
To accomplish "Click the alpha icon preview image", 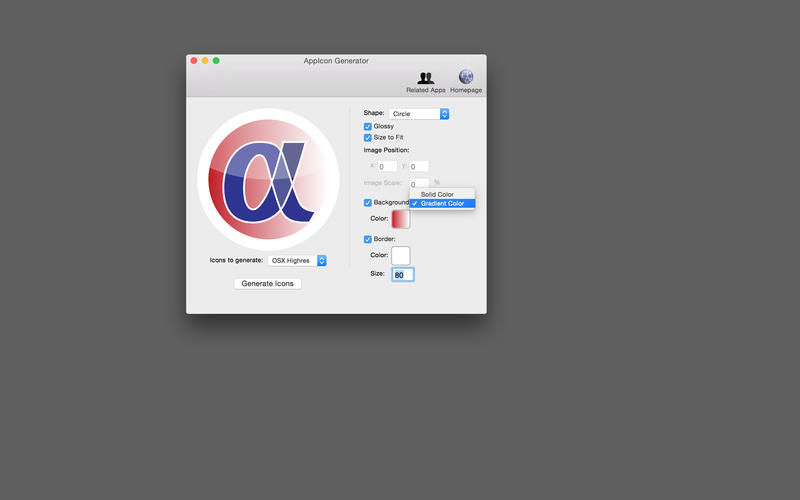I will 268,179.
